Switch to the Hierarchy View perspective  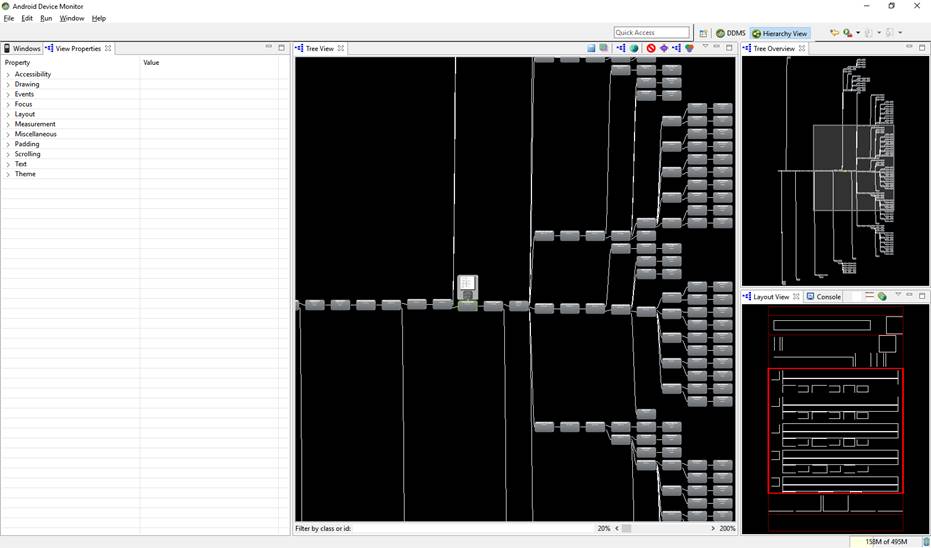(780, 33)
